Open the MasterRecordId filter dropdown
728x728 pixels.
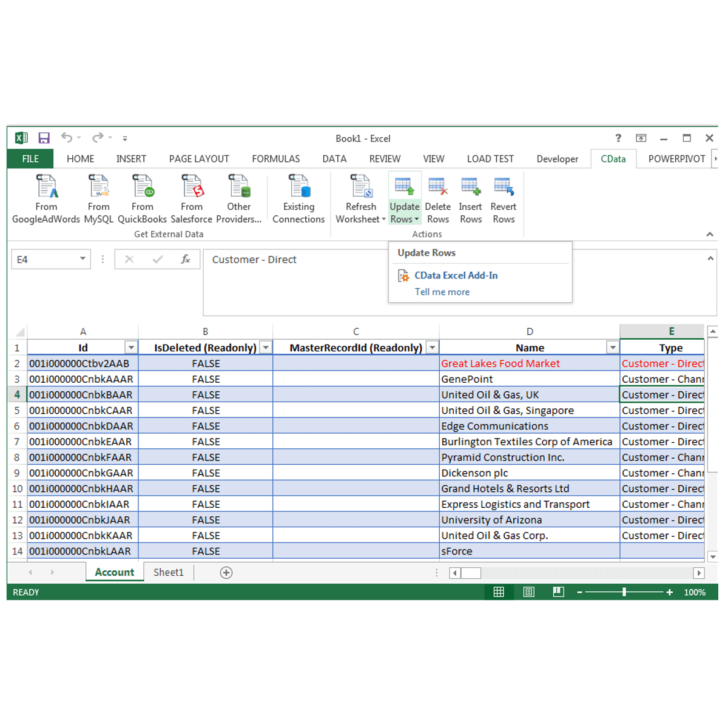tap(432, 348)
